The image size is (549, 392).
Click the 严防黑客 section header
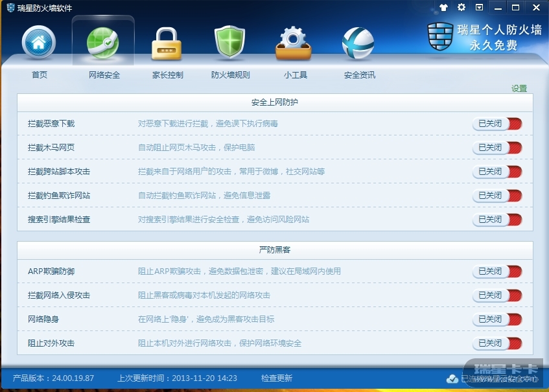[x=275, y=249]
